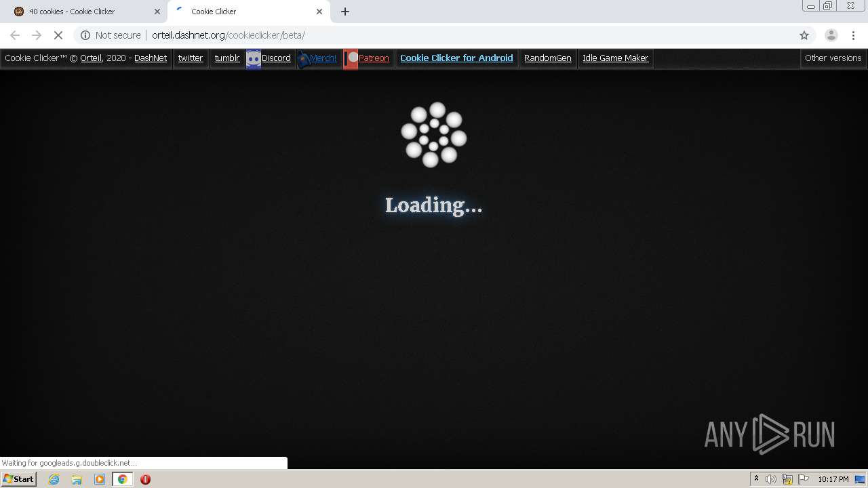Viewport: 868px width, 488px height.
Task: Click the Patreon logo icon
Action: click(351, 59)
